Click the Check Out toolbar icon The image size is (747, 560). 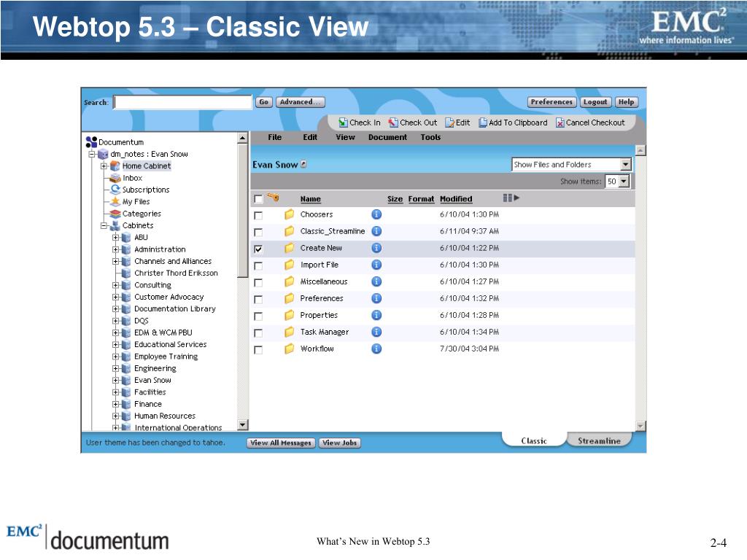point(393,122)
